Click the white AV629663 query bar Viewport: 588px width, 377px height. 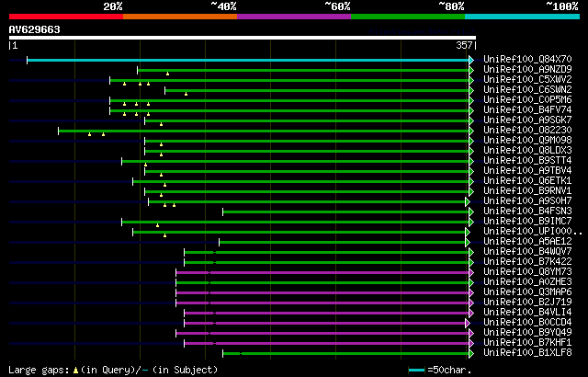pos(243,38)
